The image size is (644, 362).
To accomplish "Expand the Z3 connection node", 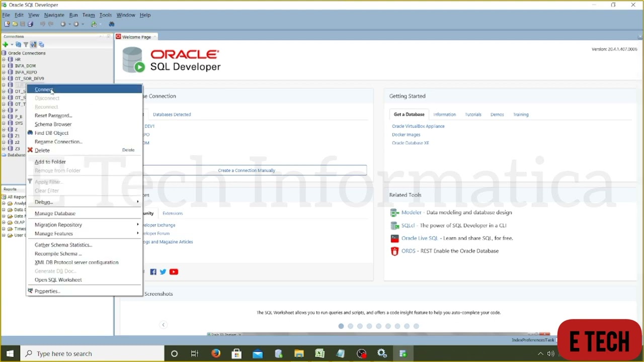I will [4, 149].
